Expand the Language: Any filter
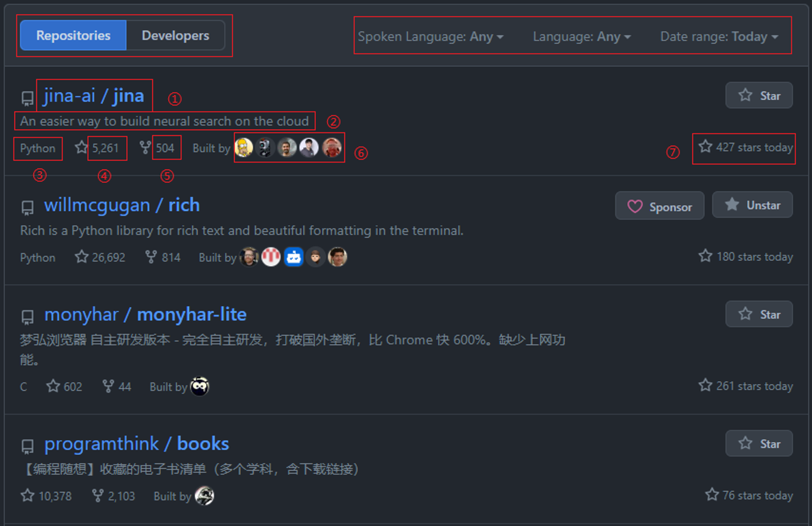 (582, 37)
